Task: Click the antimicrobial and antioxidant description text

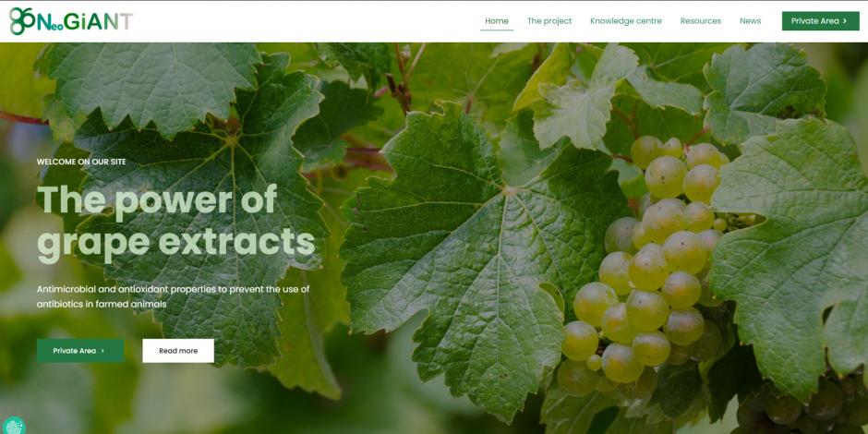Action: point(173,296)
